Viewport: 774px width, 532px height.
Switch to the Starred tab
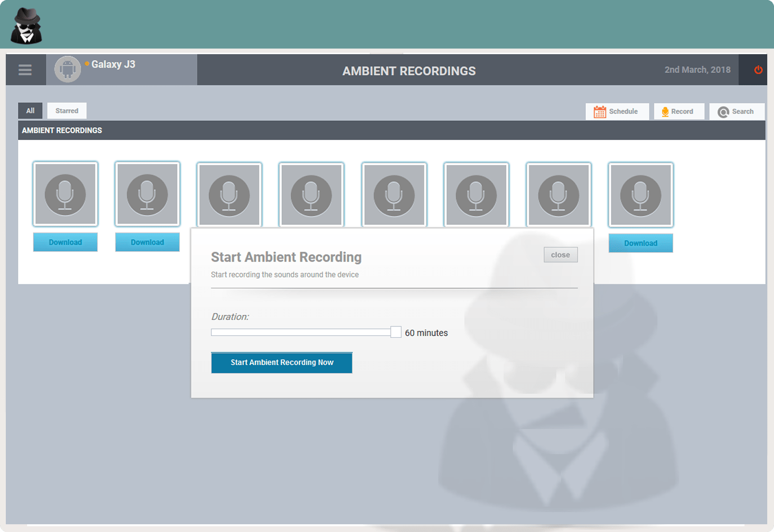tap(67, 111)
